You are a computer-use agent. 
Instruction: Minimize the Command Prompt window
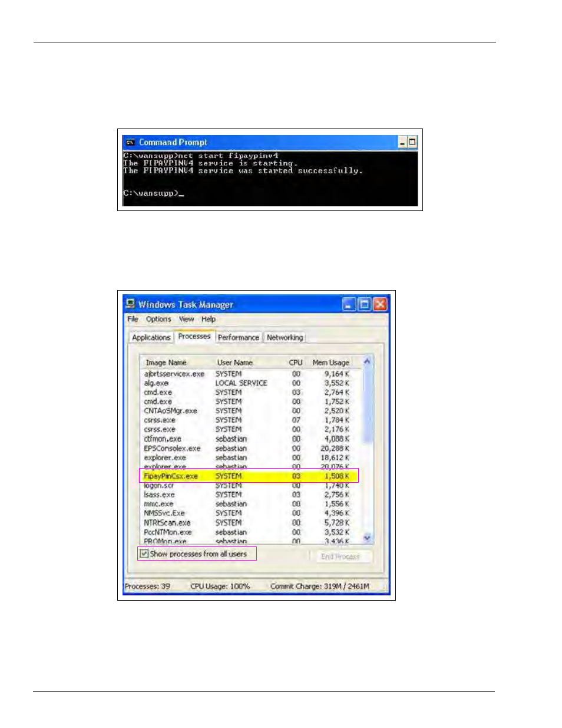coord(403,142)
